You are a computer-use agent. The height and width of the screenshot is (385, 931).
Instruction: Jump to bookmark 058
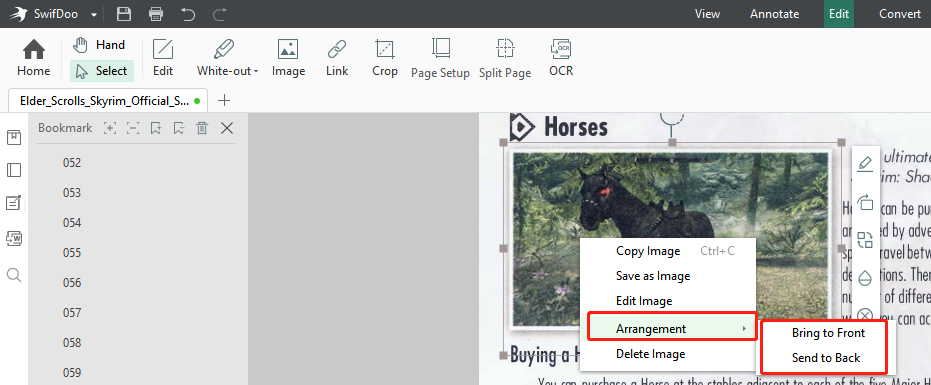click(72, 343)
